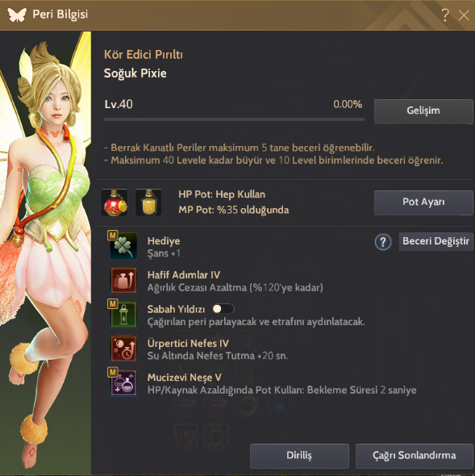Click the Çağrı Sonlandırma button
The width and height of the screenshot is (475, 476).
coord(415,456)
